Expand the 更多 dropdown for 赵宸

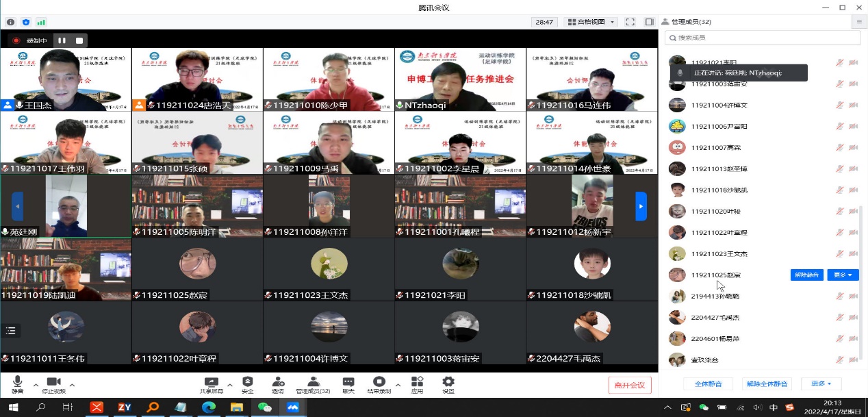point(843,275)
